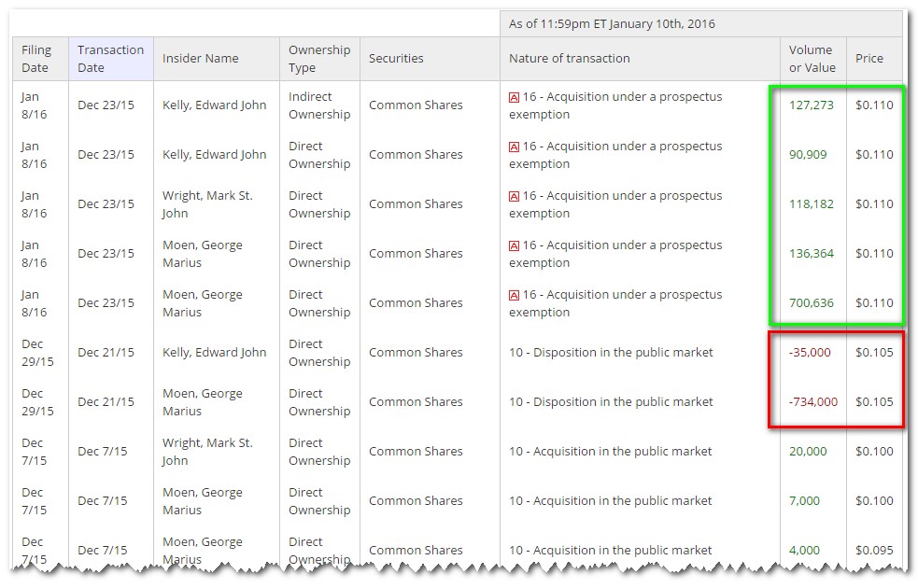Click the amendment icon beside the 127,273 transaction
The image size is (918, 588).
pos(514,97)
